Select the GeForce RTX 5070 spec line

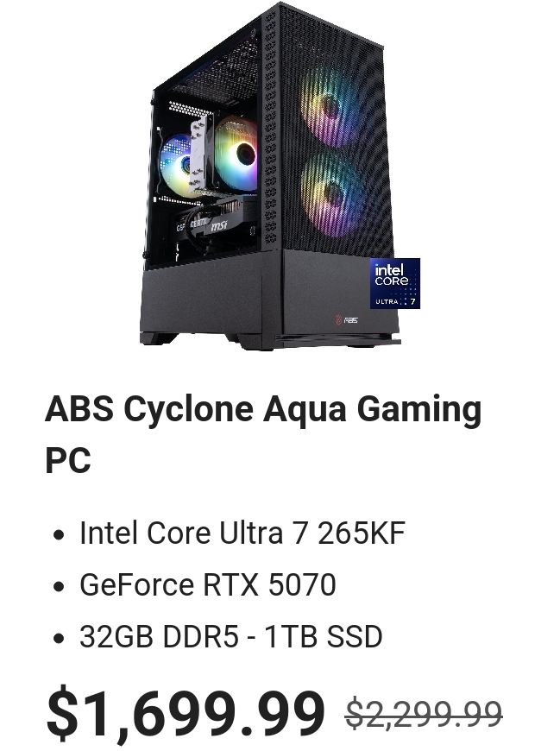click(x=208, y=584)
